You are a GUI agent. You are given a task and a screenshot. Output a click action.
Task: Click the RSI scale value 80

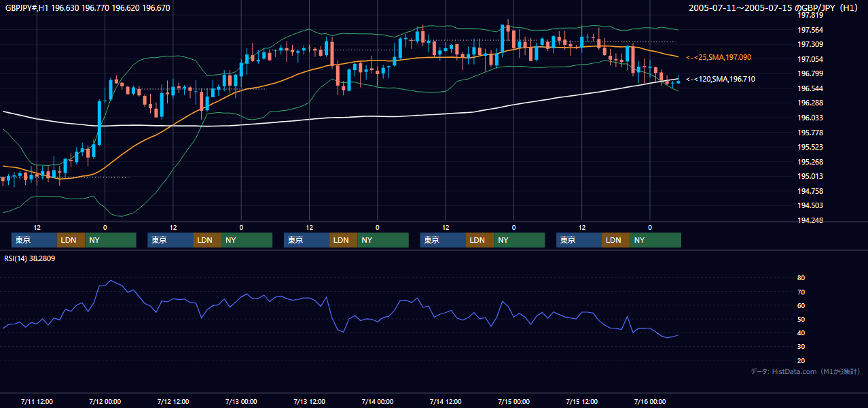pyautogui.click(x=801, y=278)
